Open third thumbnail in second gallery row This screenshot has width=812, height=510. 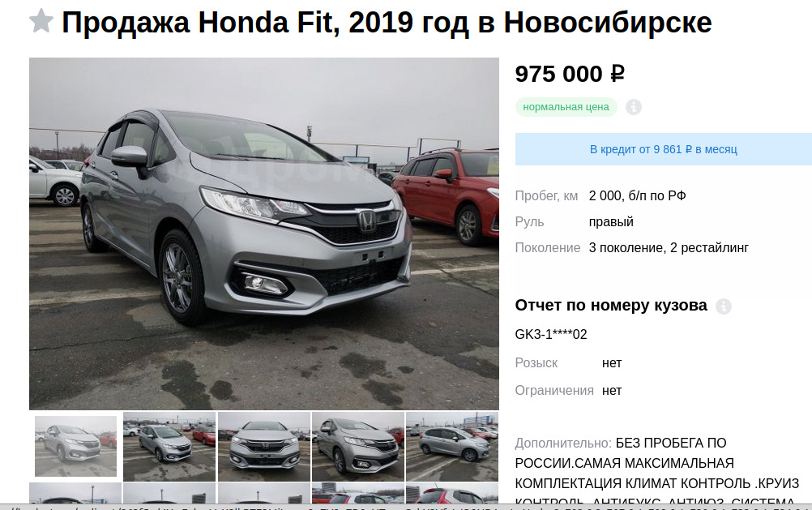pos(264,493)
